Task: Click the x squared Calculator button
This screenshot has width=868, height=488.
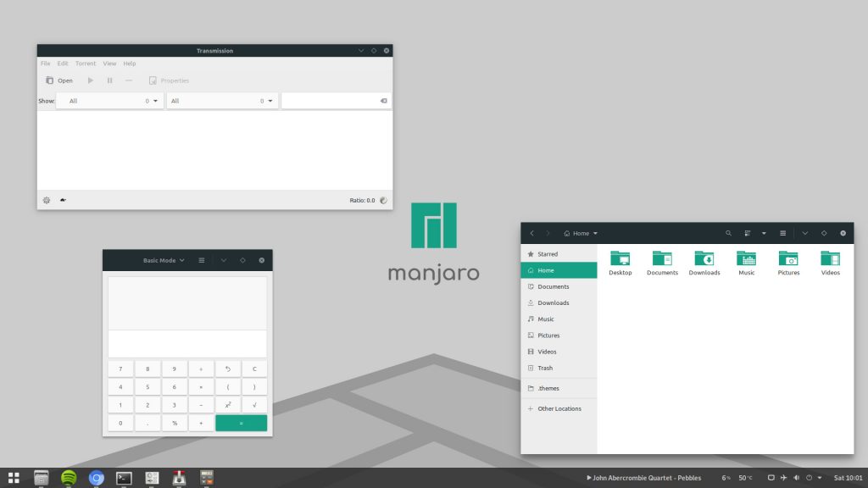Action: coord(227,405)
